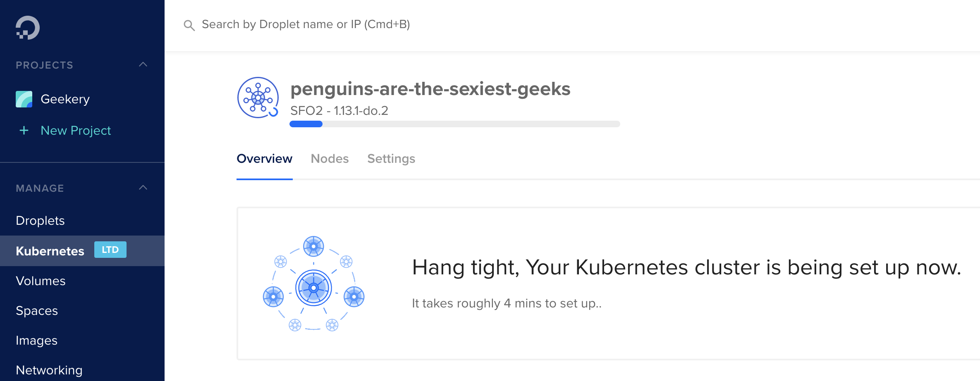This screenshot has width=980, height=381.
Task: Go to Droplets in sidebar
Action: (x=40, y=221)
